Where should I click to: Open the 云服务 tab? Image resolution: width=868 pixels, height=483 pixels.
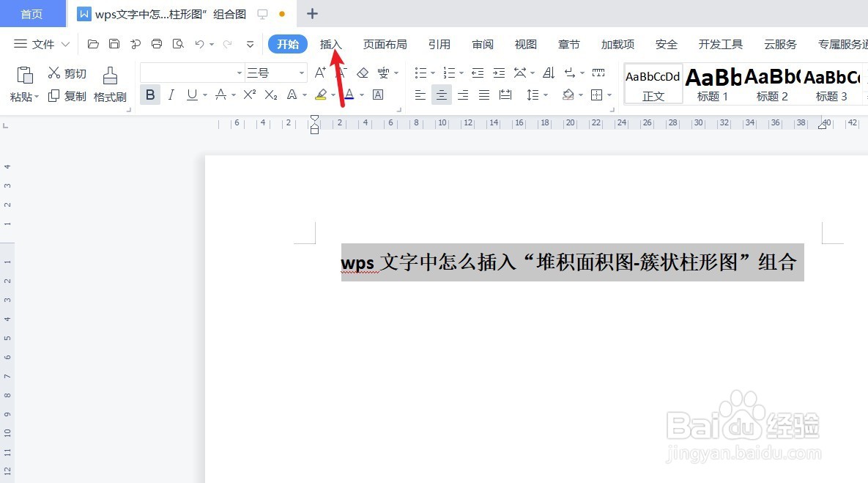[780, 44]
